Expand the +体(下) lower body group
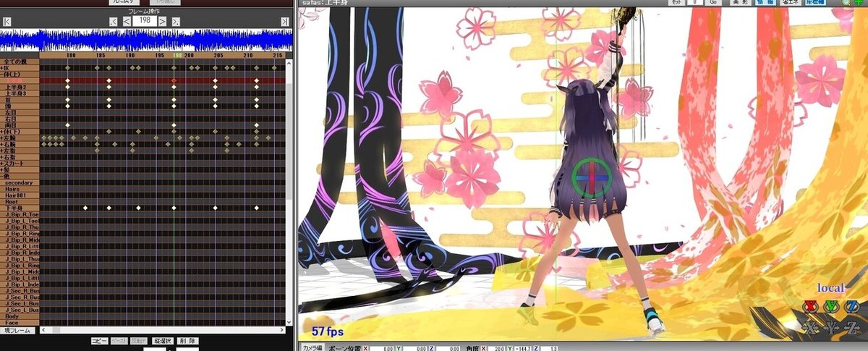Screen dimensions: 868x351 (x=20, y=132)
